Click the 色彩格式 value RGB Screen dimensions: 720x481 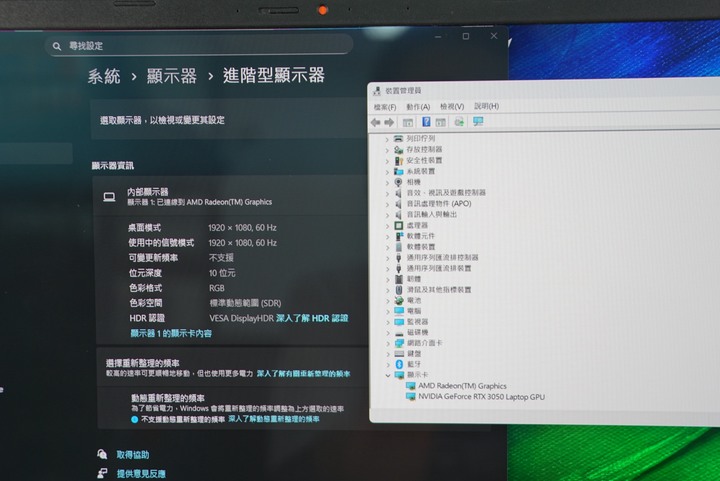click(217, 288)
